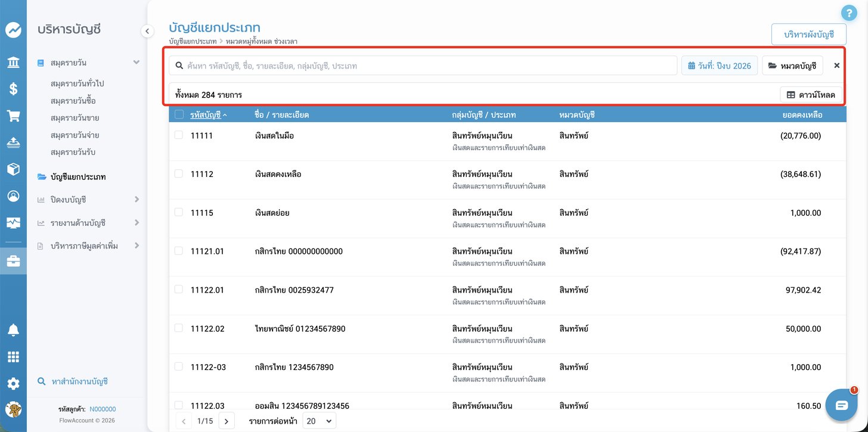This screenshot has width=868, height=432.
Task: Go to the next page arrow
Action: 227,421
